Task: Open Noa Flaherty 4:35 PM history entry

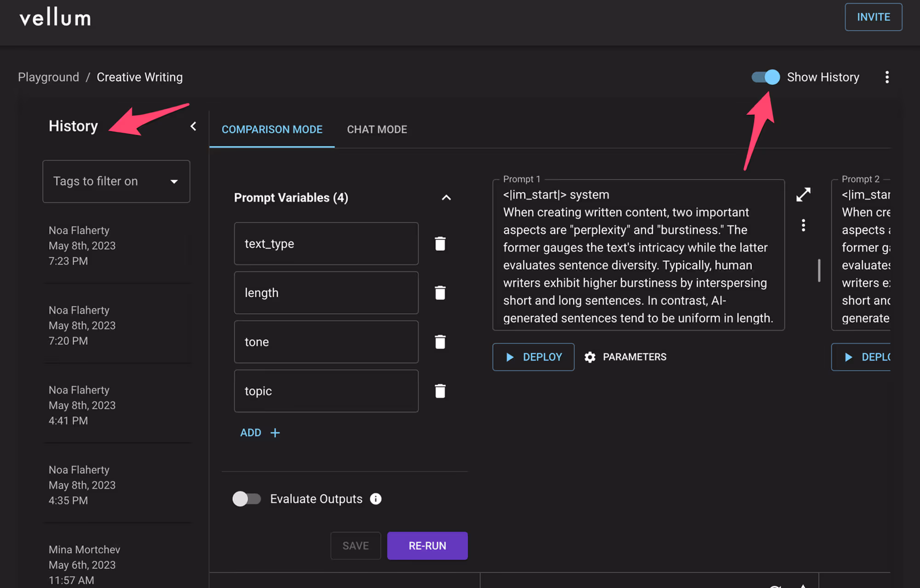Action: point(117,485)
